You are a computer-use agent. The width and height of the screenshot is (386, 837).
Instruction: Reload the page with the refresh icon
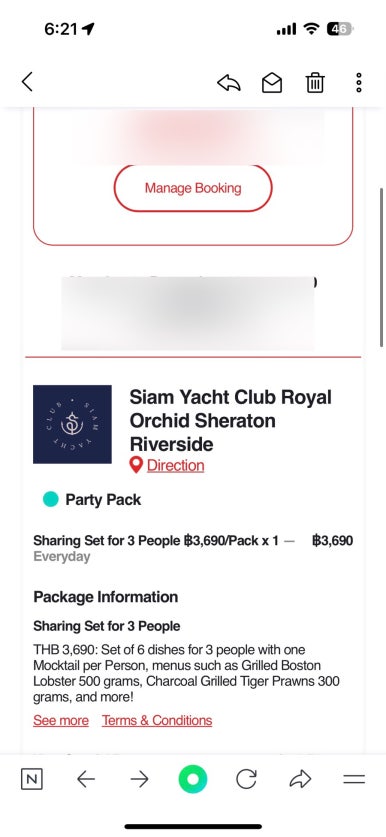(246, 780)
